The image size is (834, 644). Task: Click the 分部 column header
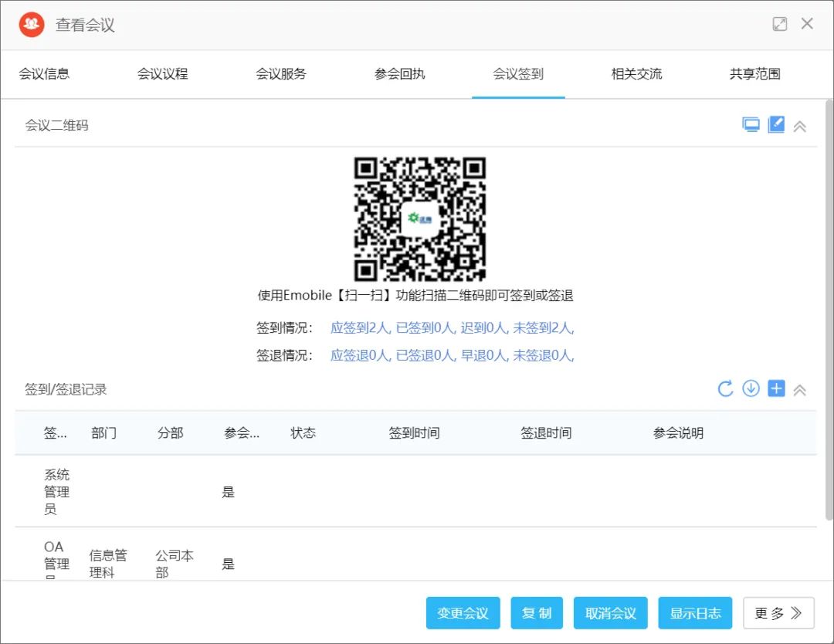170,433
